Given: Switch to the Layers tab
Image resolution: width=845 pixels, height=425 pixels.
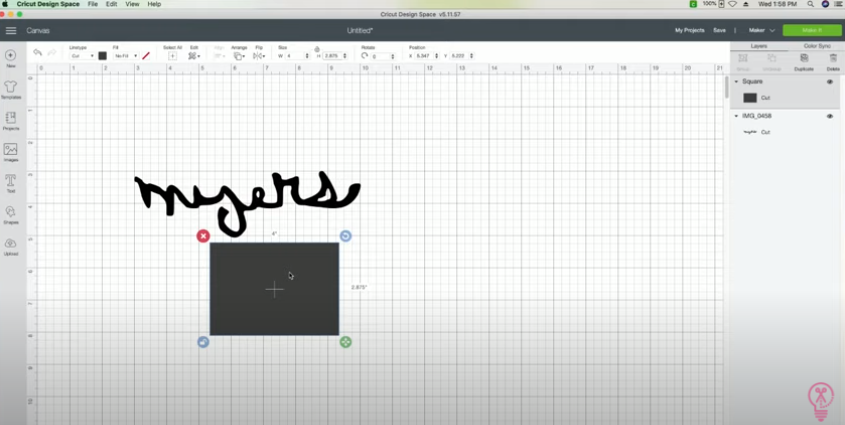Looking at the screenshot, I should (759, 46).
